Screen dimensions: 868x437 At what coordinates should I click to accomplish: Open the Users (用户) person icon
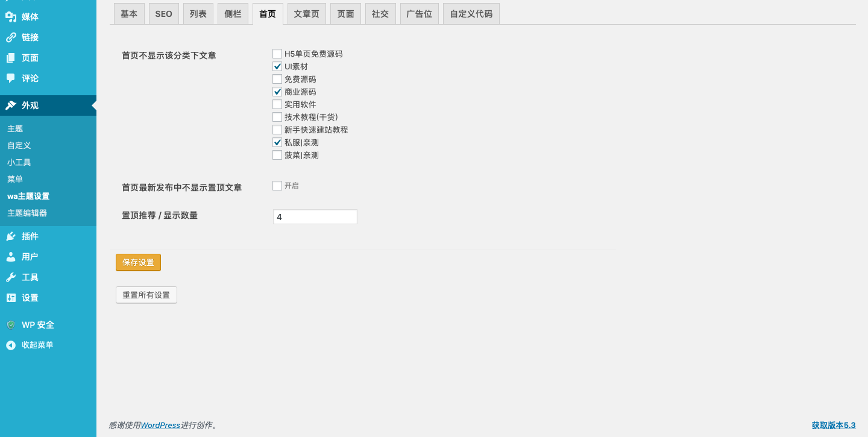[11, 257]
